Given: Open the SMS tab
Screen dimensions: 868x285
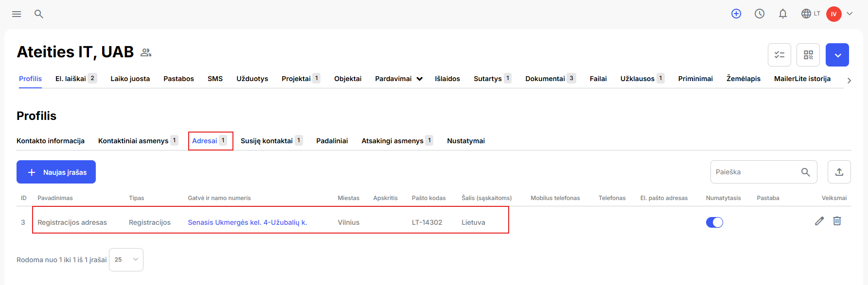Looking at the screenshot, I should [215, 79].
